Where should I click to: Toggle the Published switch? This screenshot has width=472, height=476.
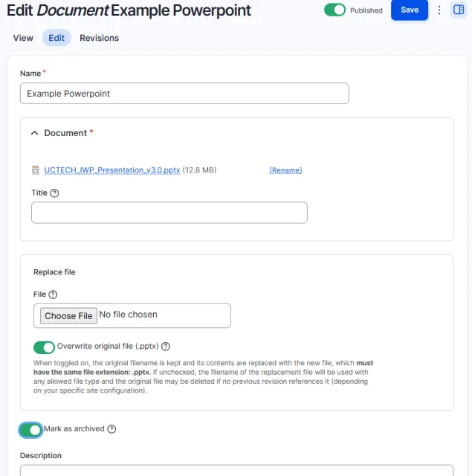click(x=334, y=10)
